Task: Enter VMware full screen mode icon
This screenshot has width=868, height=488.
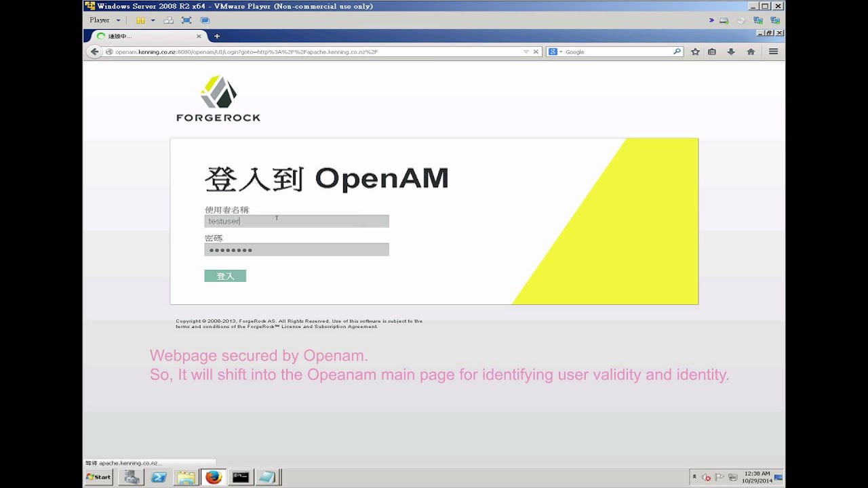Action: tap(186, 20)
